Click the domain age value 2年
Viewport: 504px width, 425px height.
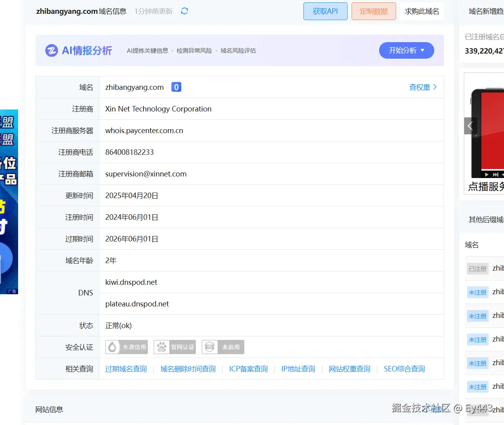point(111,260)
